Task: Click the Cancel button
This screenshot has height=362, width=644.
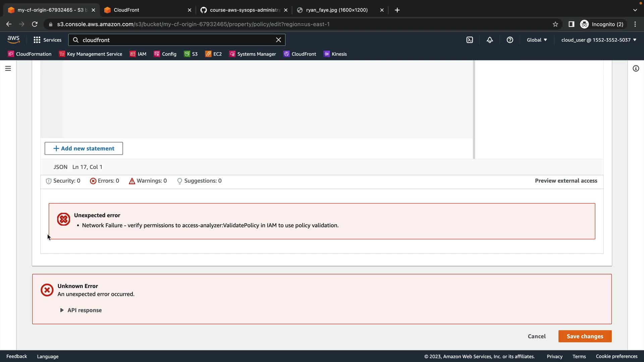Action: [536, 336]
